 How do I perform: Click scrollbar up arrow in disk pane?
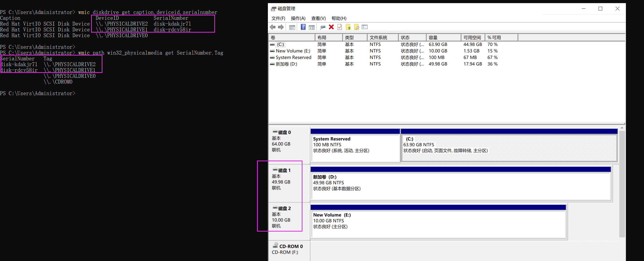pos(622,128)
